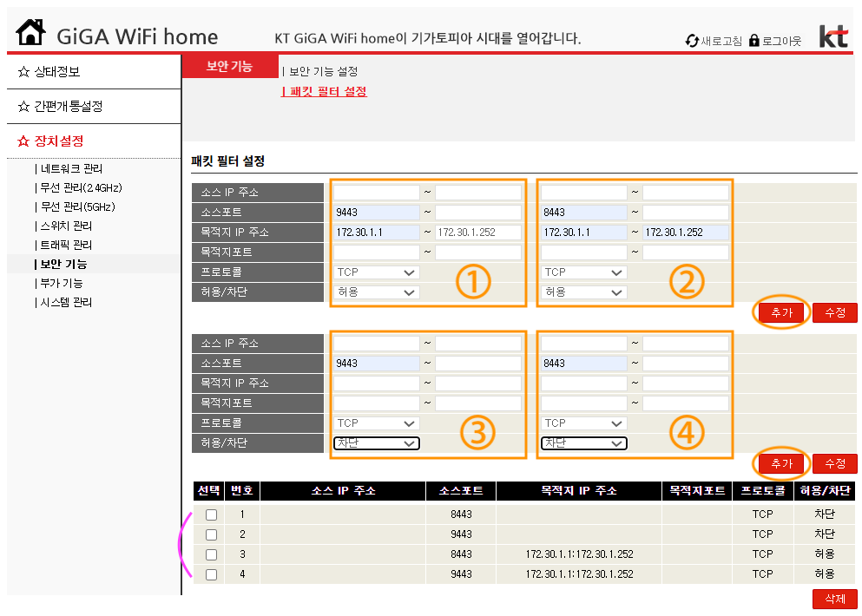Select 보안 기능 in sidebar

pos(63,265)
